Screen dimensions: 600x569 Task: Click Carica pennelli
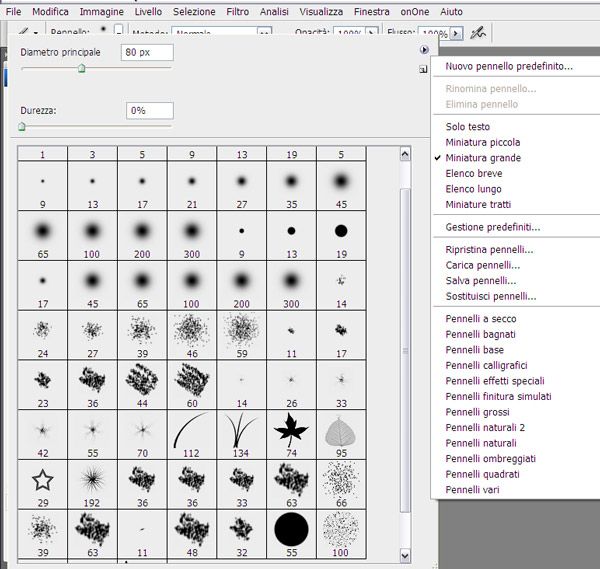tap(483, 265)
